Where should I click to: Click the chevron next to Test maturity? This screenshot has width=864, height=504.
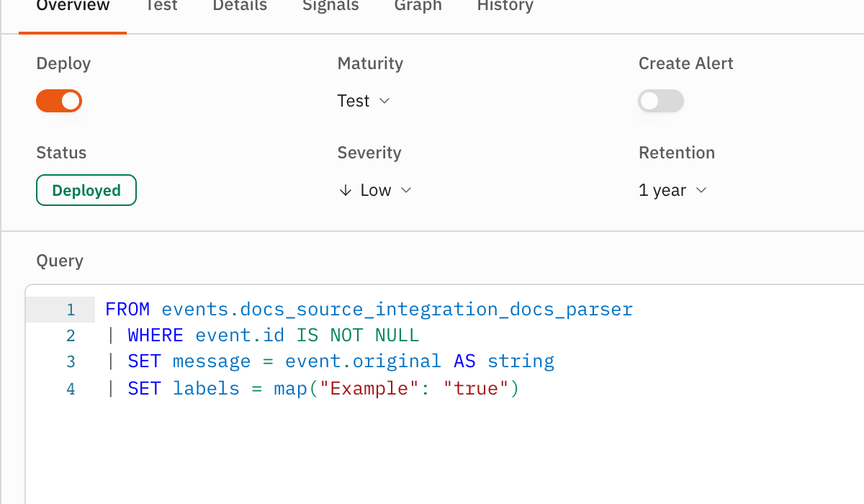pos(384,101)
